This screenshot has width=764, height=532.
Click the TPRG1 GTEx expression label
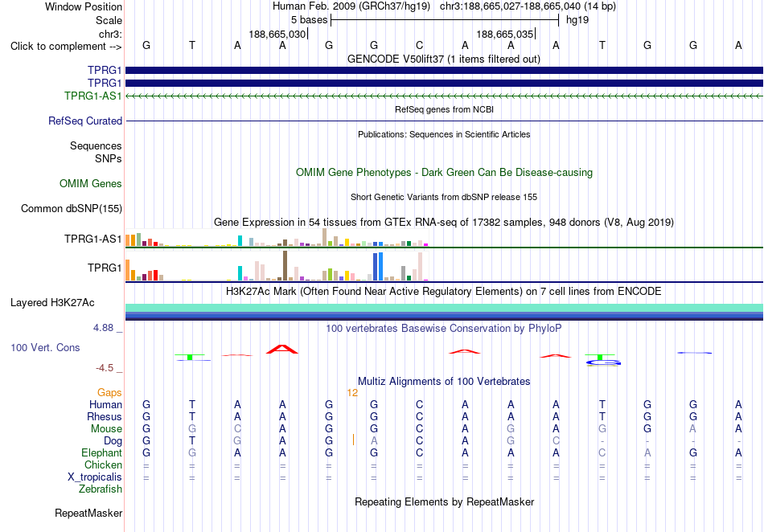point(105,268)
